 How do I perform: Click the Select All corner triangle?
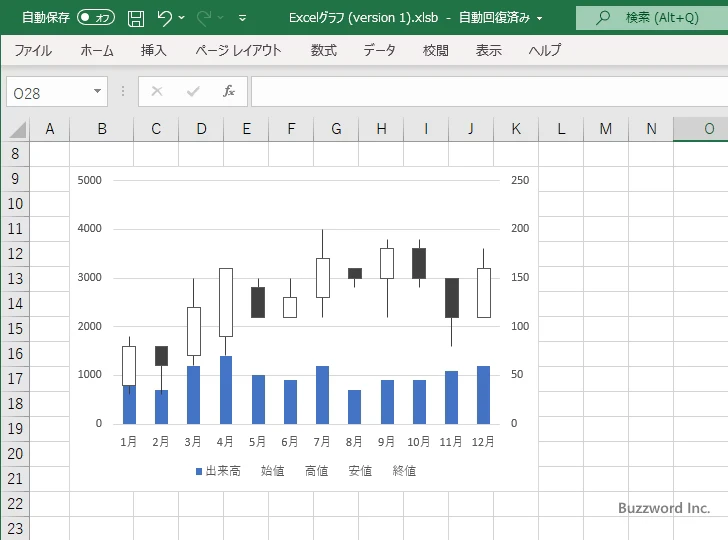point(18,130)
